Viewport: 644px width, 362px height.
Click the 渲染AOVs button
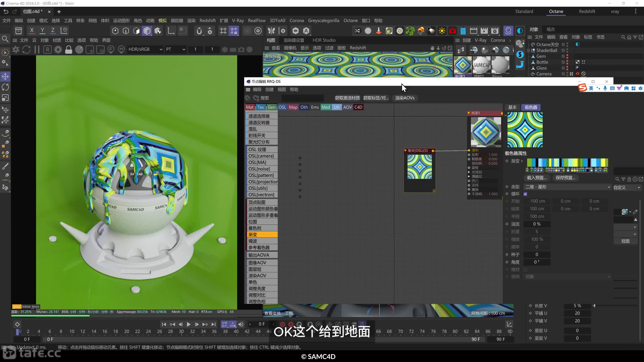click(405, 98)
